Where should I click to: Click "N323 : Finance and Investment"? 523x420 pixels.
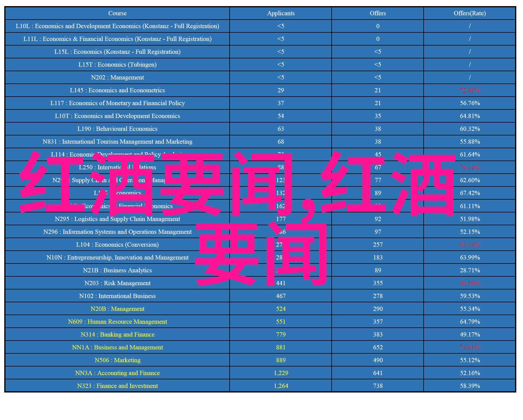pyautogui.click(x=117, y=386)
